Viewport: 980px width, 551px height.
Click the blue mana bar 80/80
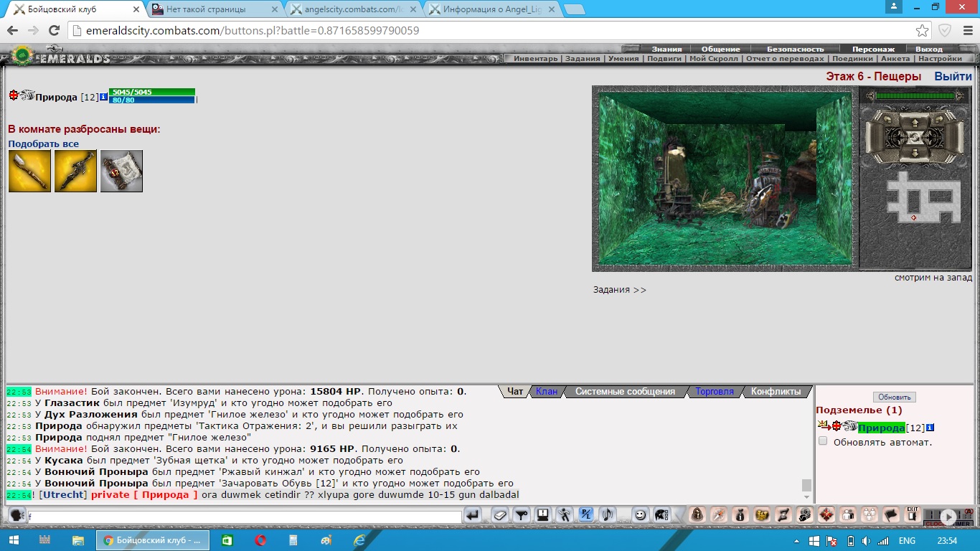point(152,100)
